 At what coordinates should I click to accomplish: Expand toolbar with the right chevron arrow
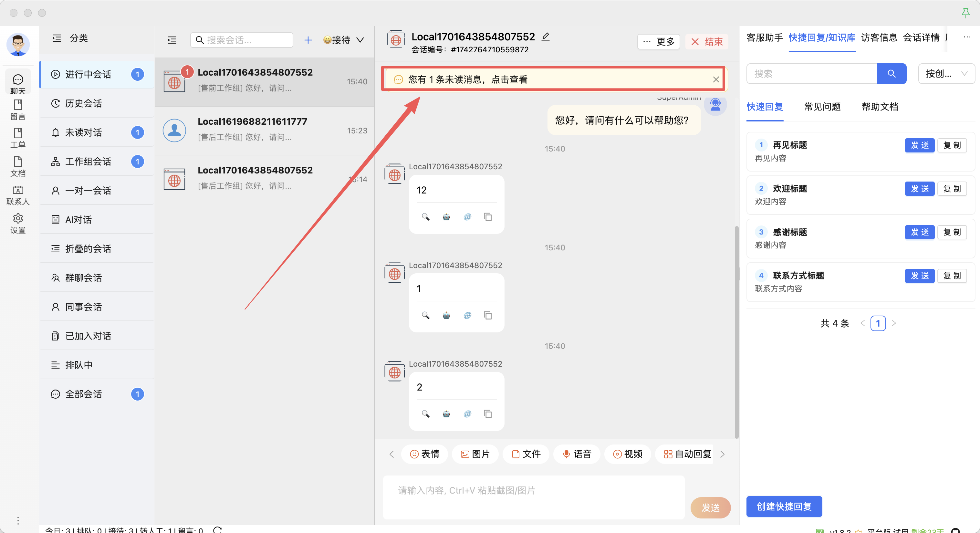pyautogui.click(x=722, y=454)
